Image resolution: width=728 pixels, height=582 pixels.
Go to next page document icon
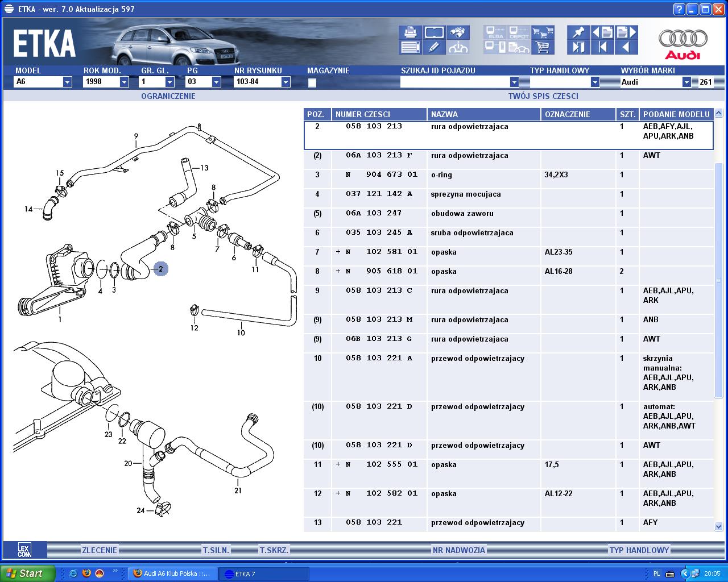click(x=626, y=32)
